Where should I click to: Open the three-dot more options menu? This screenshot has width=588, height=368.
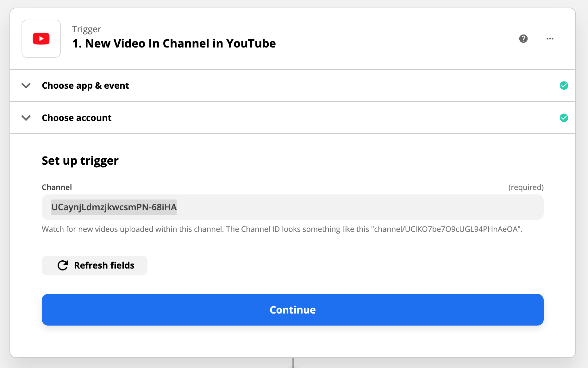coord(550,39)
